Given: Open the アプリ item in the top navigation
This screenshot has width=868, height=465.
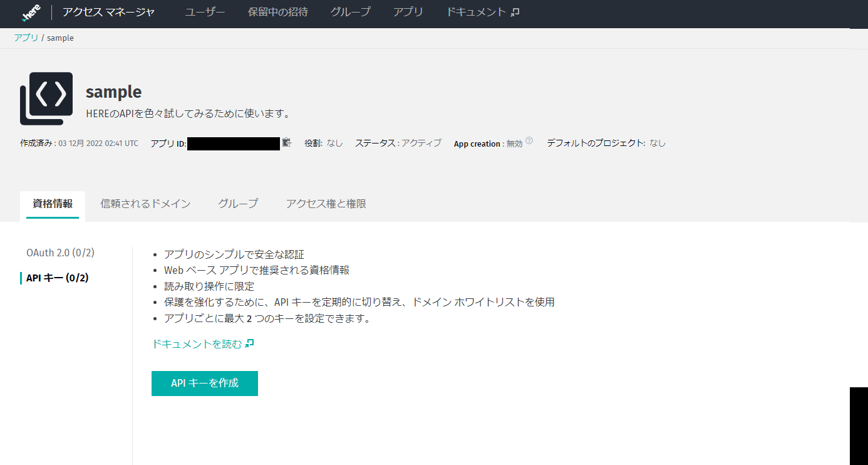Looking at the screenshot, I should [x=408, y=11].
